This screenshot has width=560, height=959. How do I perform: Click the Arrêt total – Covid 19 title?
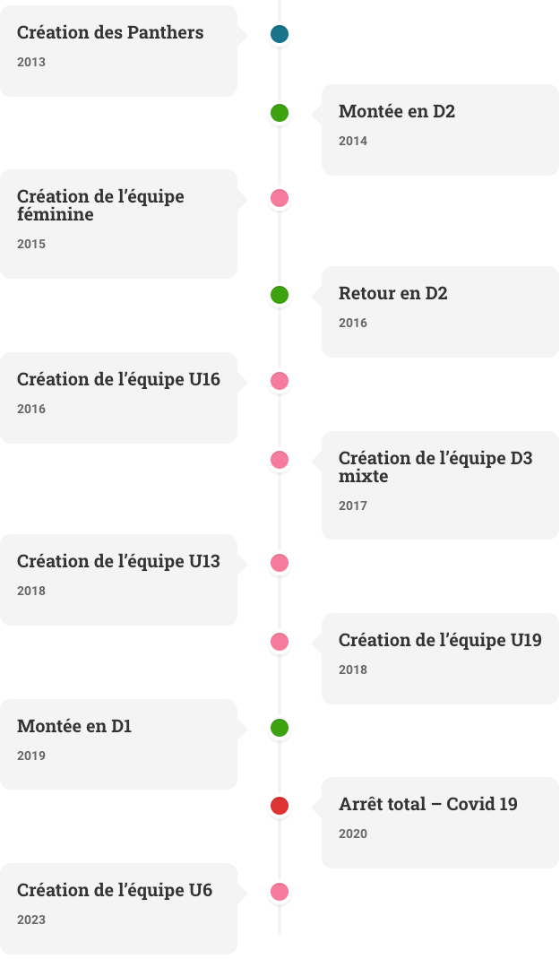428,804
